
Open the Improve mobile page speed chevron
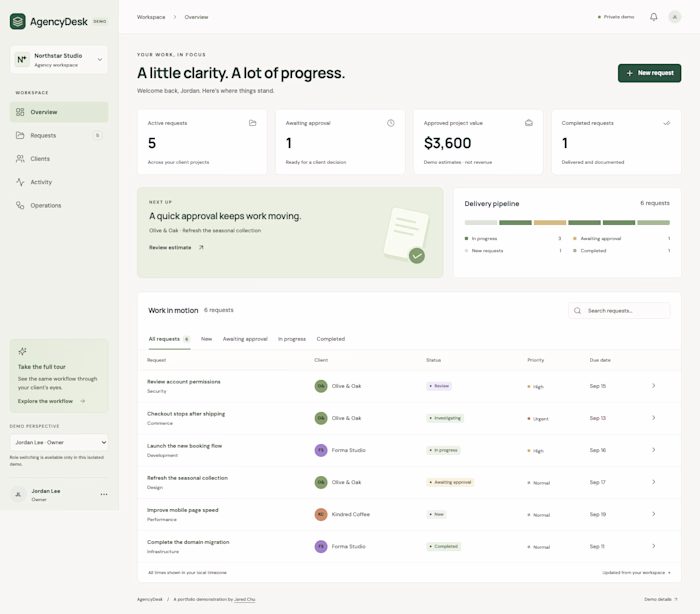coord(654,514)
